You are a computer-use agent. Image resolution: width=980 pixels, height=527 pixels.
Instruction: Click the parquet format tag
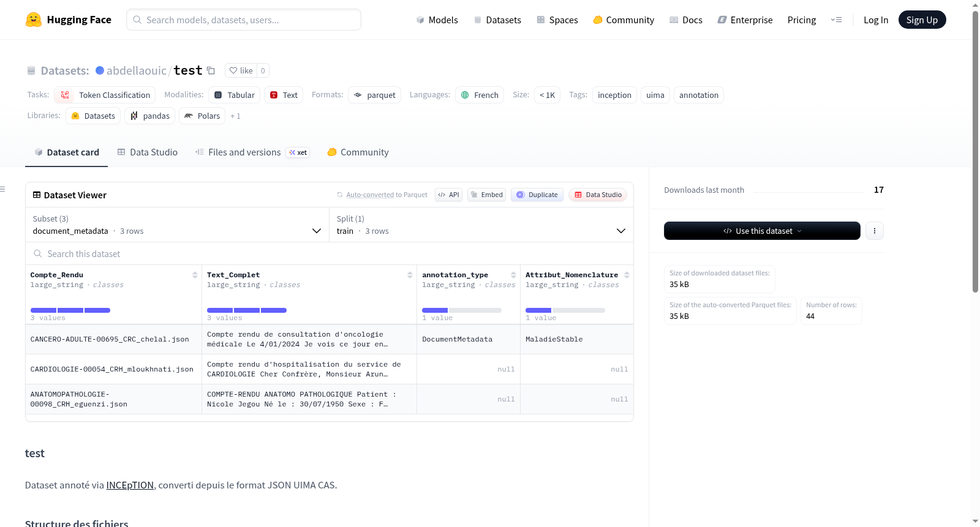pos(375,95)
